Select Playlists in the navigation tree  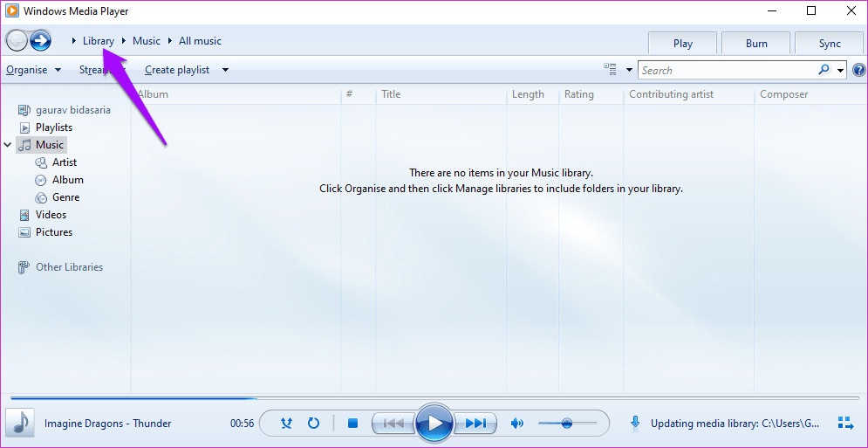coord(54,128)
